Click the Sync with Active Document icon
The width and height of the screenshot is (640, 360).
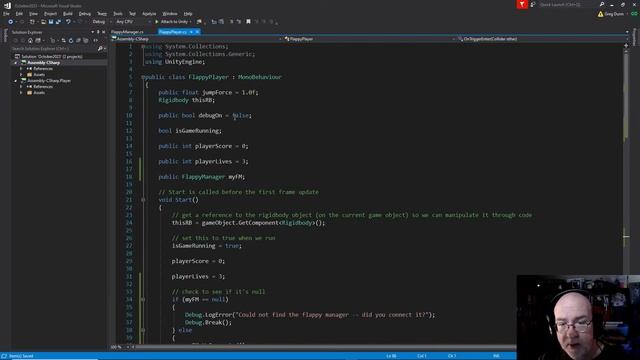click(x=63, y=40)
